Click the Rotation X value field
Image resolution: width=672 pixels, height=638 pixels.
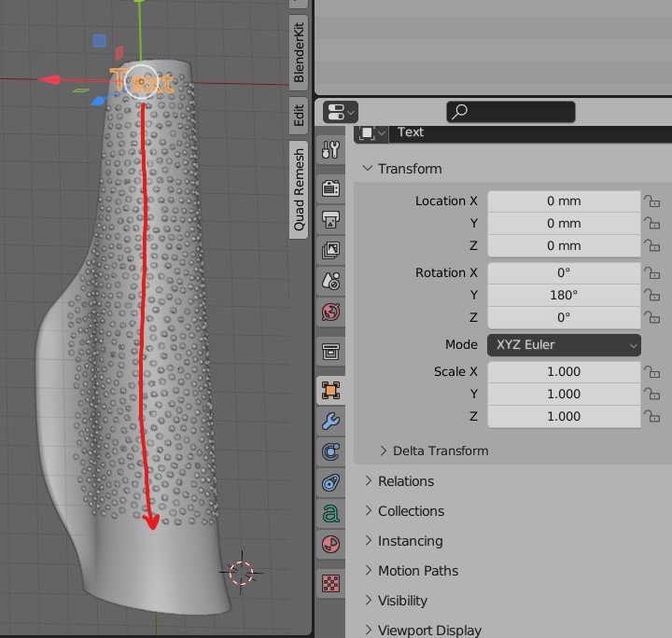564,272
